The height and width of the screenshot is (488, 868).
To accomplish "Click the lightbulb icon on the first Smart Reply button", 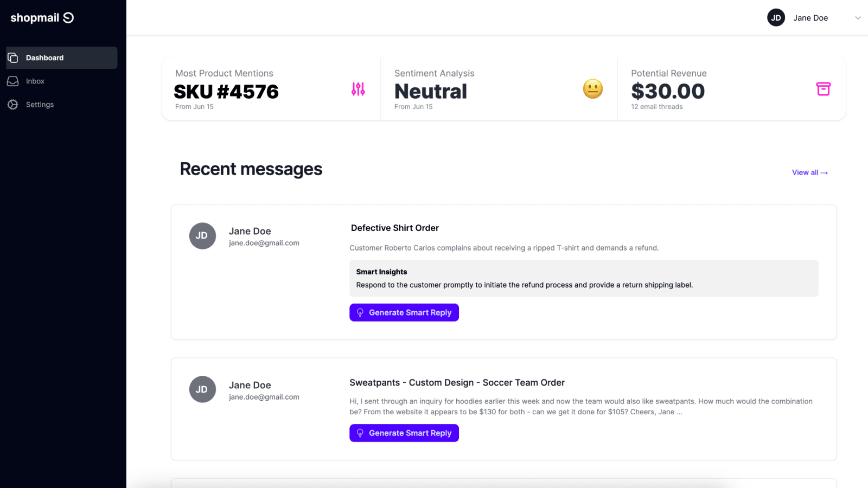I will (361, 312).
